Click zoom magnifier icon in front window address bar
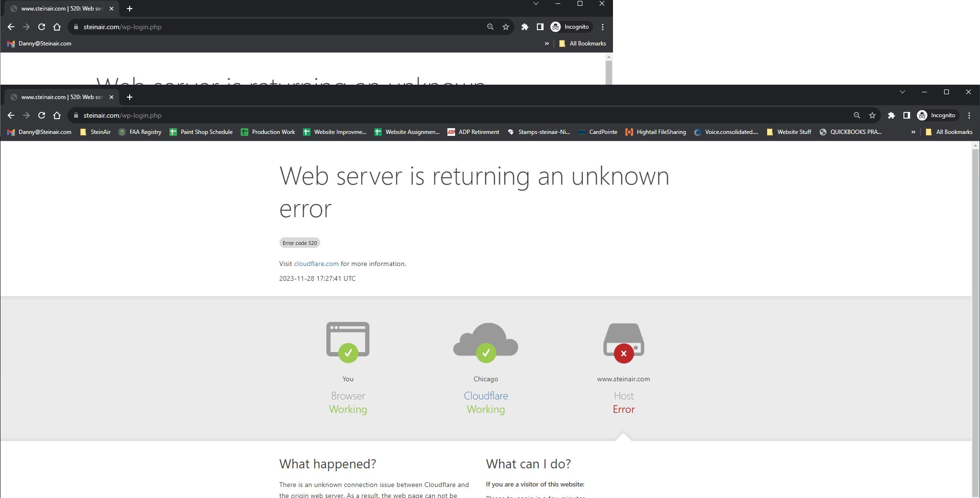Image resolution: width=980 pixels, height=498 pixels. [x=857, y=115]
